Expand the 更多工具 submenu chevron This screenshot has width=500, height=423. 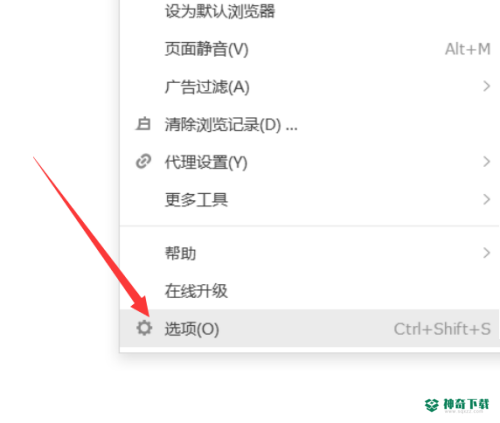[487, 199]
